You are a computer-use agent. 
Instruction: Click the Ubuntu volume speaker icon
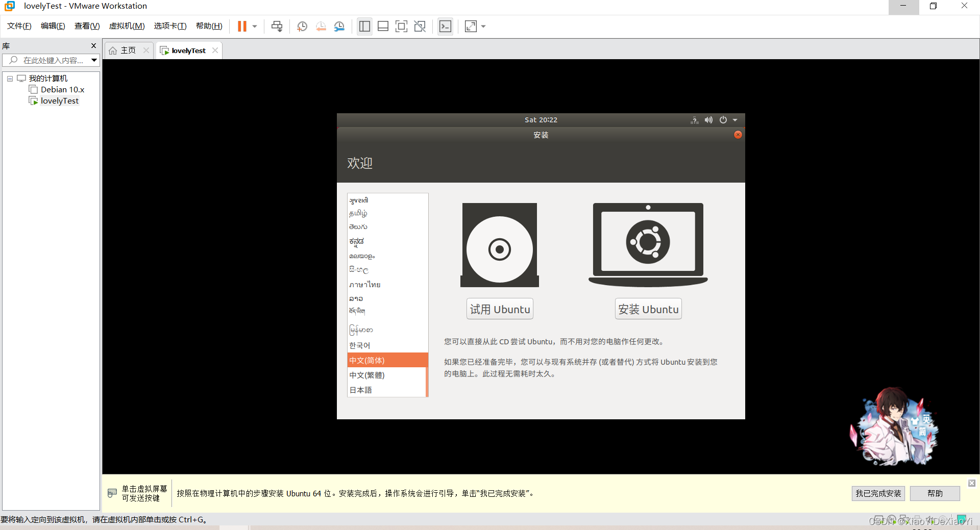pos(708,120)
